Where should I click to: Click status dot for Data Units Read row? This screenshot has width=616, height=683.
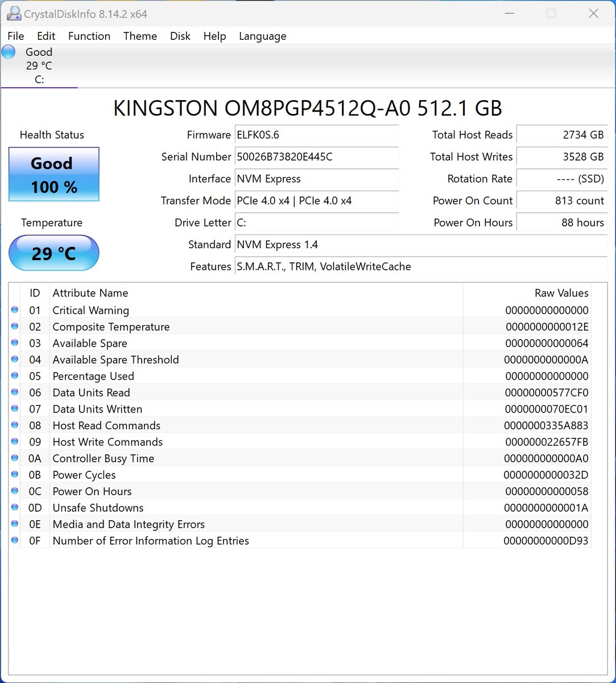15,393
